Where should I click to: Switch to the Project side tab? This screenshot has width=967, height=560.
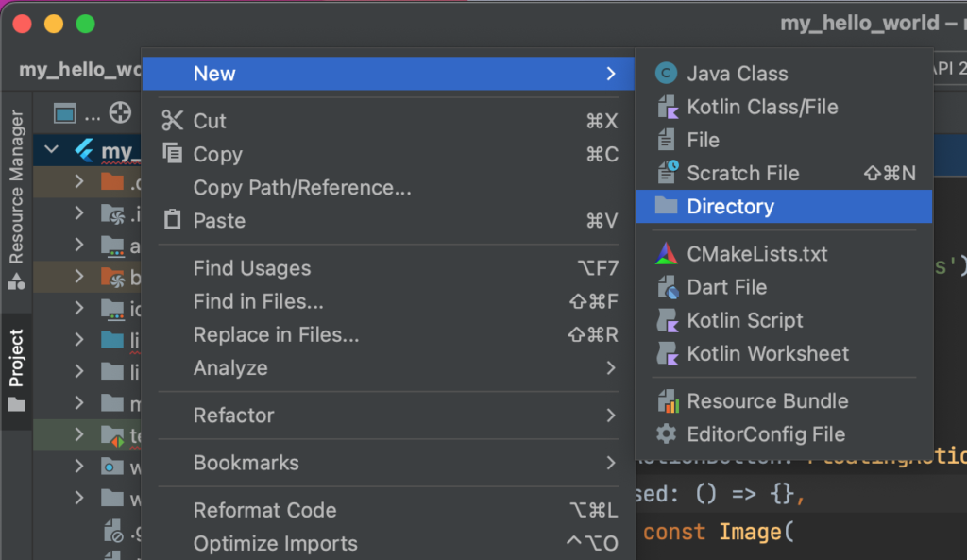click(17, 371)
